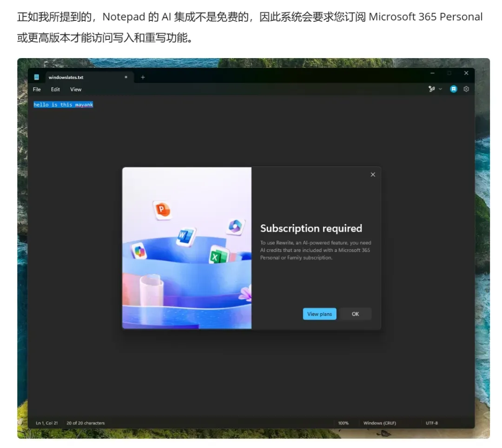Click the View plans button
This screenshot has width=502, height=448.
point(319,314)
